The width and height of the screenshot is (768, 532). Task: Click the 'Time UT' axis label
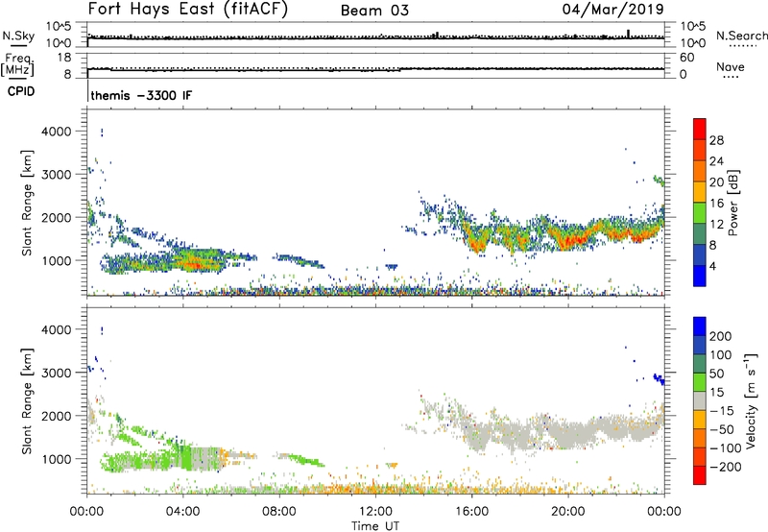point(375,526)
